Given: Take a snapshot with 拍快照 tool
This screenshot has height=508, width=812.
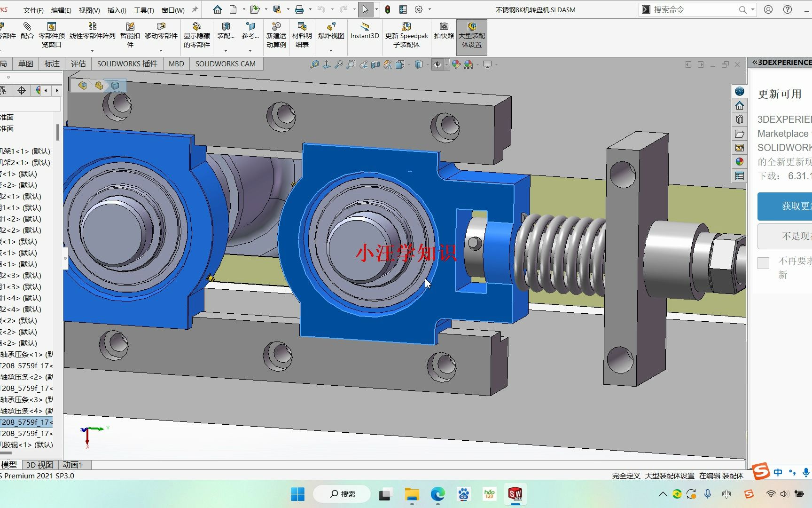Looking at the screenshot, I should click(444, 31).
